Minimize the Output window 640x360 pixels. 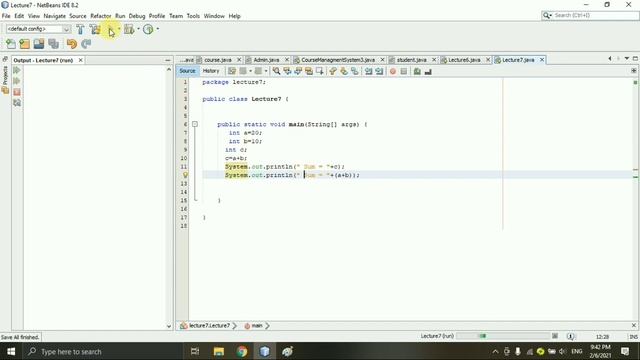point(167,60)
